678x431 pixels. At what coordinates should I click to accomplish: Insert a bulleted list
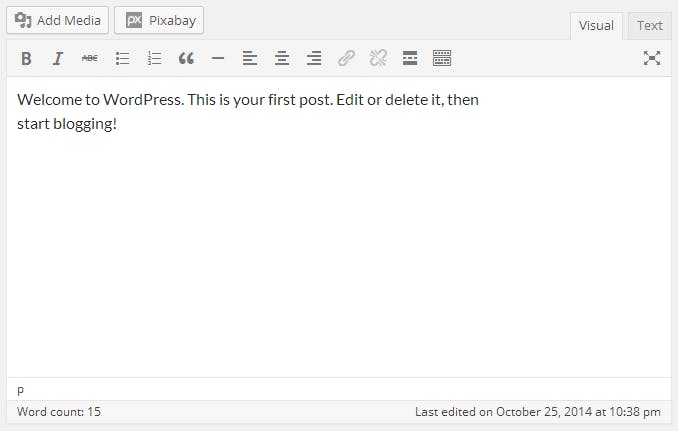tap(122, 58)
